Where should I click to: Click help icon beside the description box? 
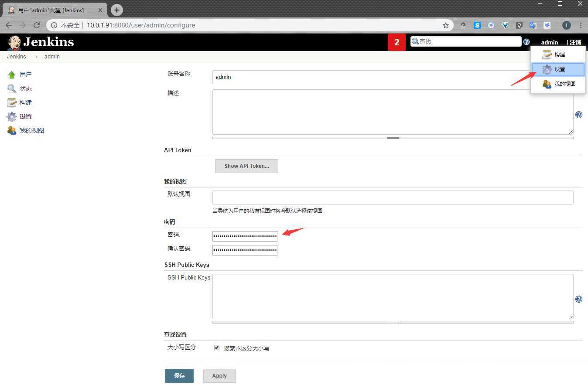(578, 115)
